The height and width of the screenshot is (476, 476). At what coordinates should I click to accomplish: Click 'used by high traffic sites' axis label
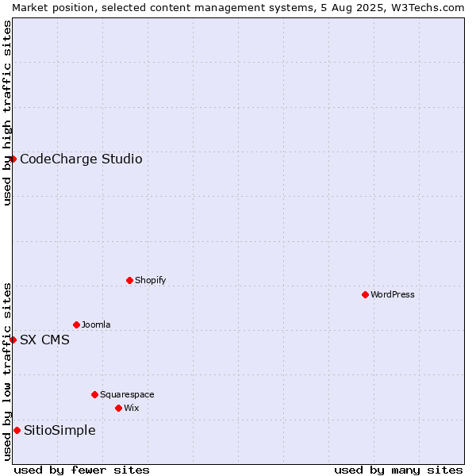click(x=6, y=113)
